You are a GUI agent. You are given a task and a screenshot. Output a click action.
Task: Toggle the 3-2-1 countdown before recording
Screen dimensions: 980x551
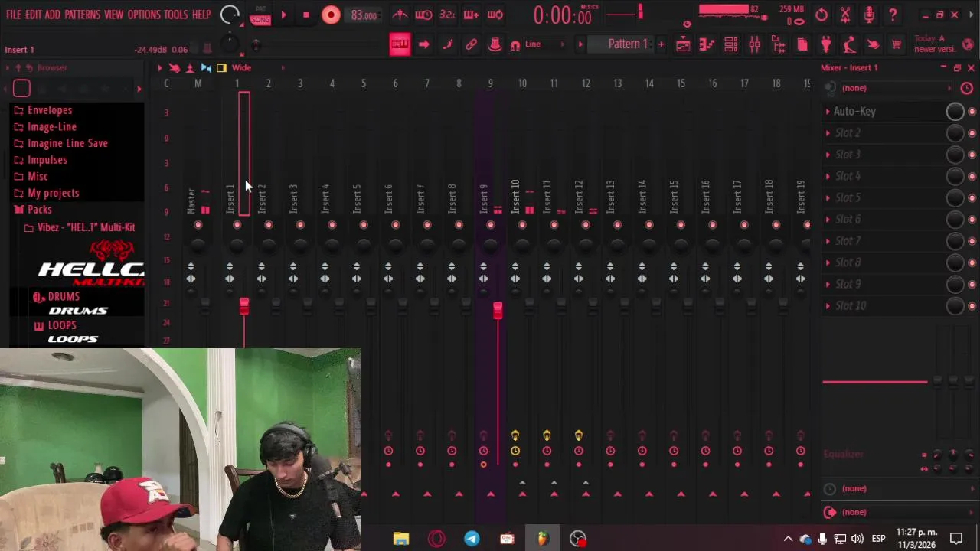(447, 15)
